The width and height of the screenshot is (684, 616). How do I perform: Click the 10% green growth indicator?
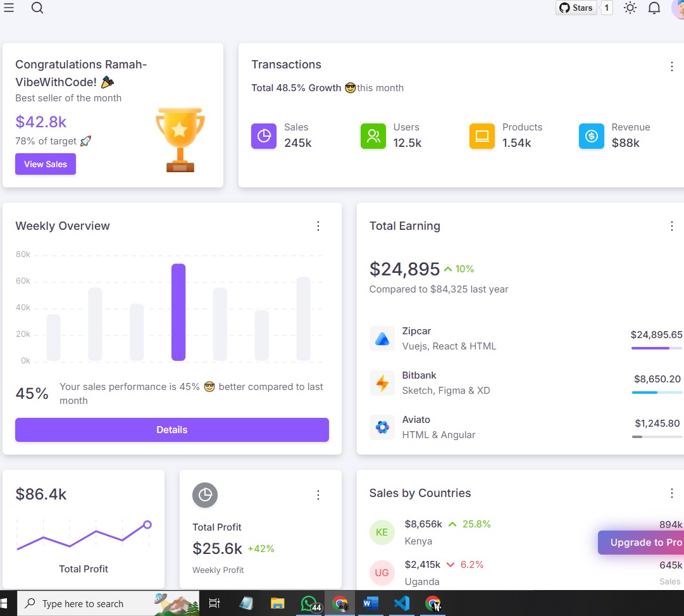coord(459,269)
